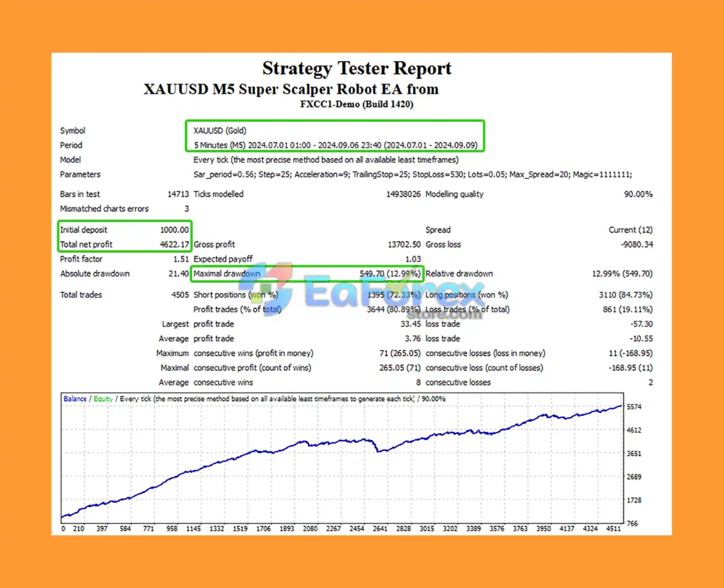Select the total net profit value "4622.17"
The image size is (724, 588).
click(x=174, y=245)
